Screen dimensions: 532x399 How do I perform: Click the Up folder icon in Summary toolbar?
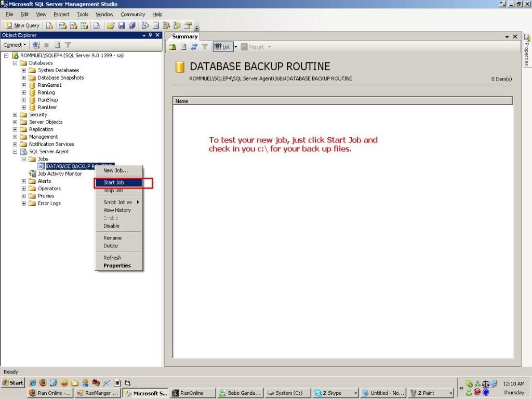click(x=172, y=47)
